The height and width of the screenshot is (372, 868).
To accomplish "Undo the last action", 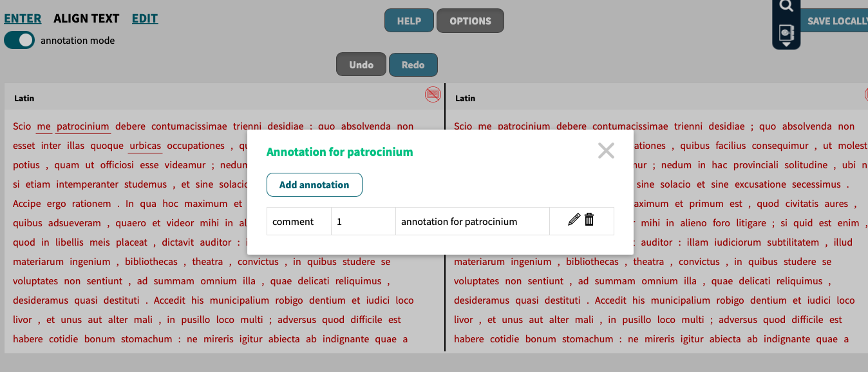I will tap(361, 64).
